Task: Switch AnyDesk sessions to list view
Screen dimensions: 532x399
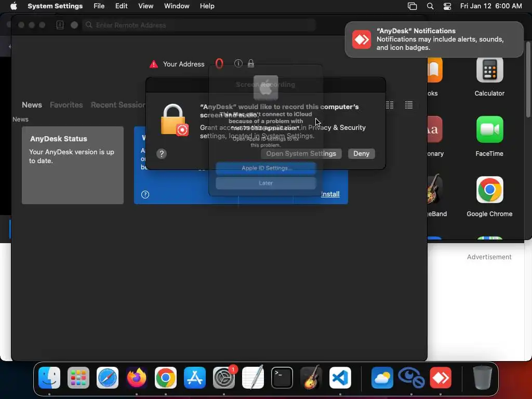Action: [x=409, y=105]
